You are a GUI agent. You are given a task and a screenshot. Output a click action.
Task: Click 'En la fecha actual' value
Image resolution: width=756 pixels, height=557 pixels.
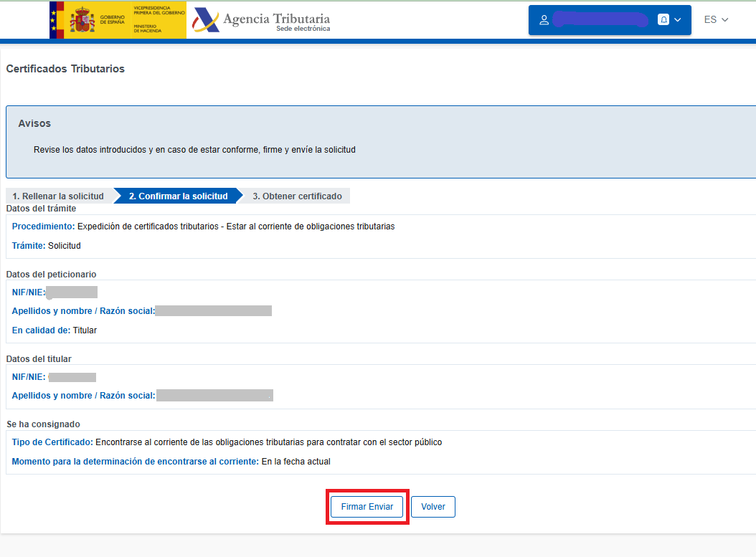click(x=296, y=462)
